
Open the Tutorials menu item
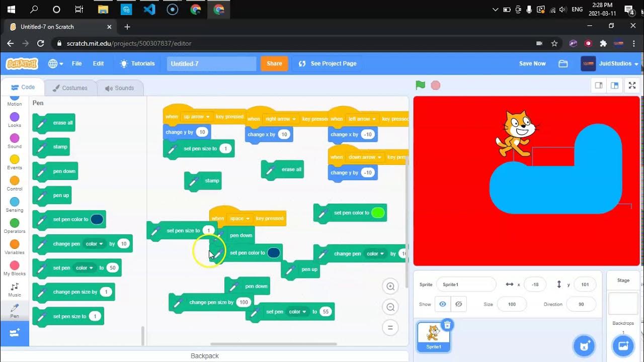[x=137, y=63]
